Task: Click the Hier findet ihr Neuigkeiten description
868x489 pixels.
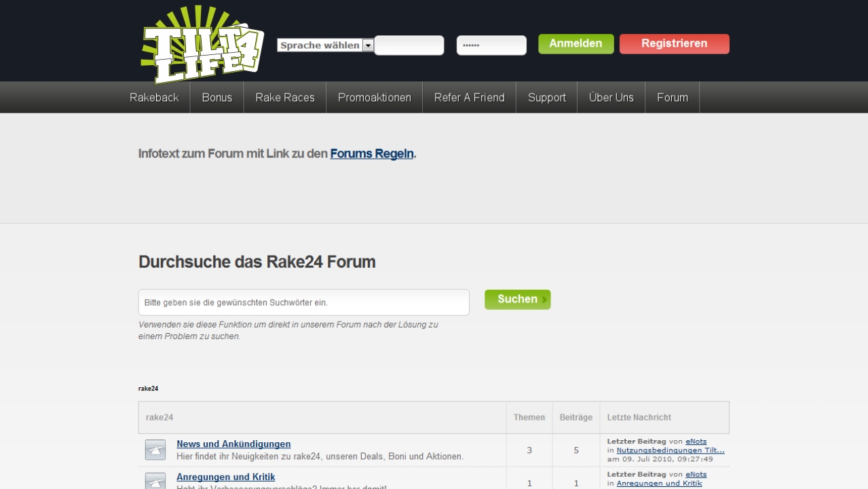Action: [x=320, y=456]
